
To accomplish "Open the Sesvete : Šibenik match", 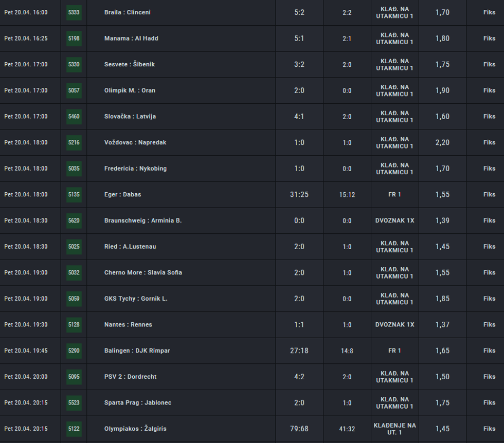I will 130,64.
